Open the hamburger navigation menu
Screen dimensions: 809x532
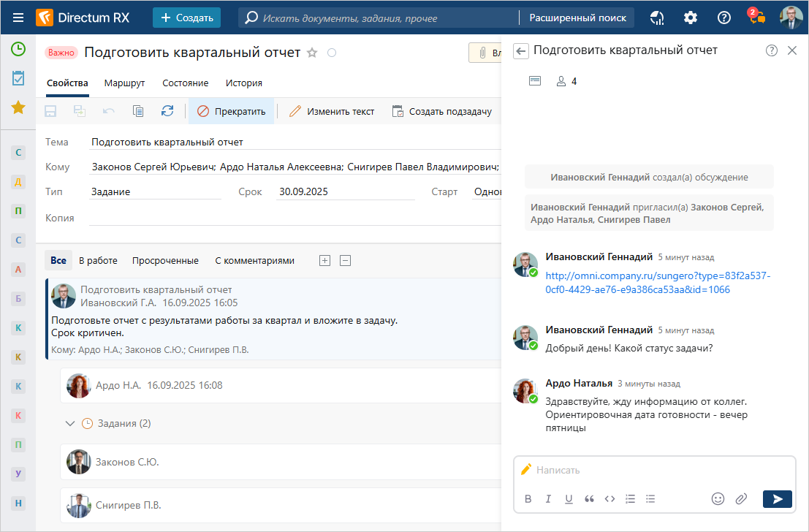18,18
